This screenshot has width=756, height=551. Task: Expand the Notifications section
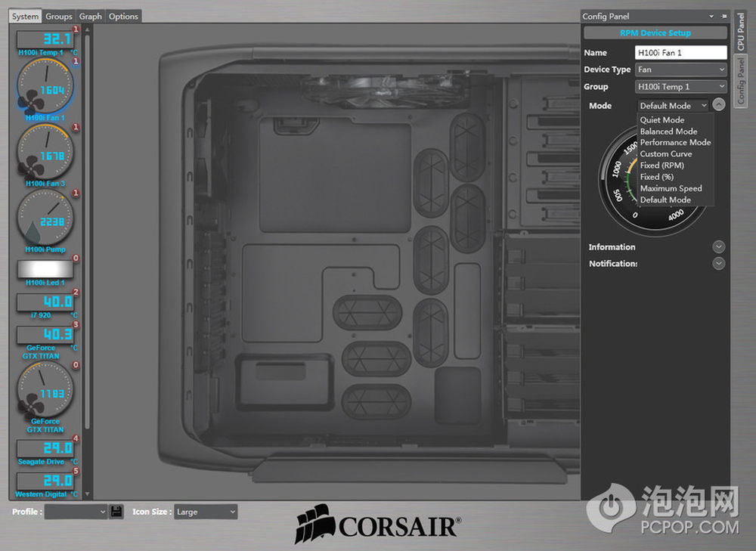718,264
